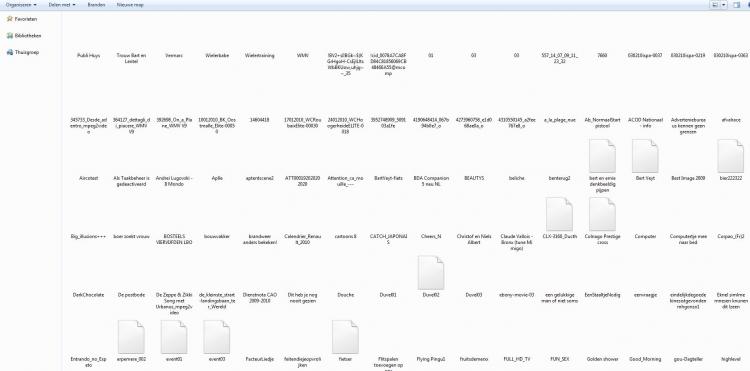
Task: Open the Organiseren dropdown menu
Action: 21,5
